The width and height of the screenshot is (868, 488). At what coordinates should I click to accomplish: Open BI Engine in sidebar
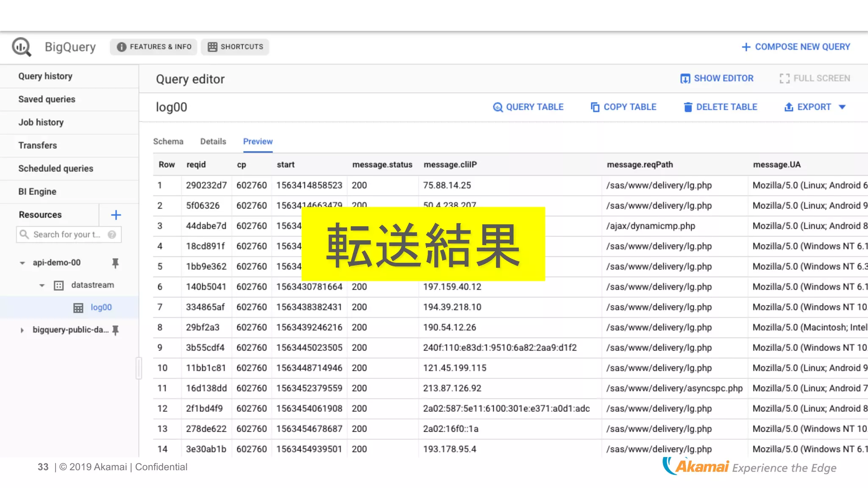[x=70, y=191]
